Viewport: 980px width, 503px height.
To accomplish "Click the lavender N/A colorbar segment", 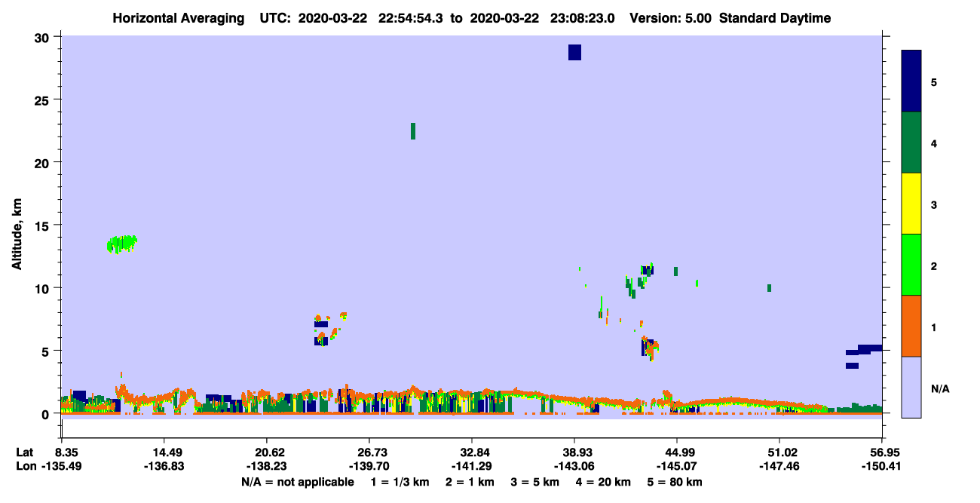I will pyautogui.click(x=911, y=387).
